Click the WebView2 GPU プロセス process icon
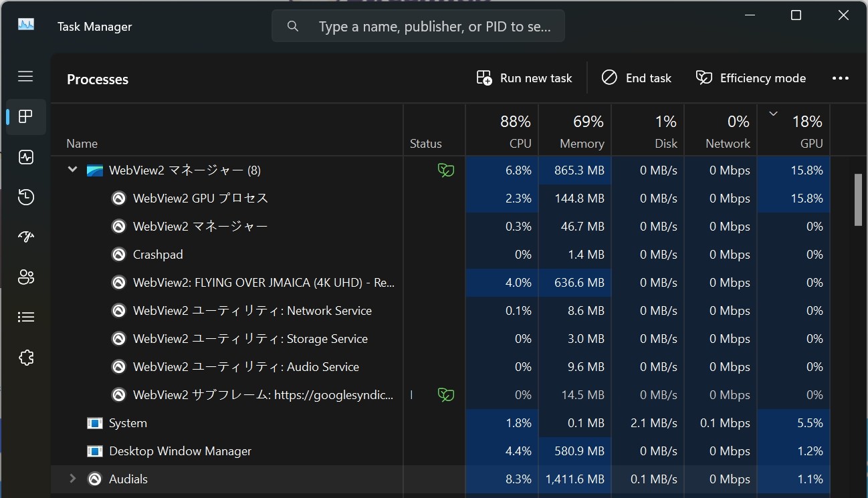This screenshot has width=868, height=498. [x=118, y=199]
